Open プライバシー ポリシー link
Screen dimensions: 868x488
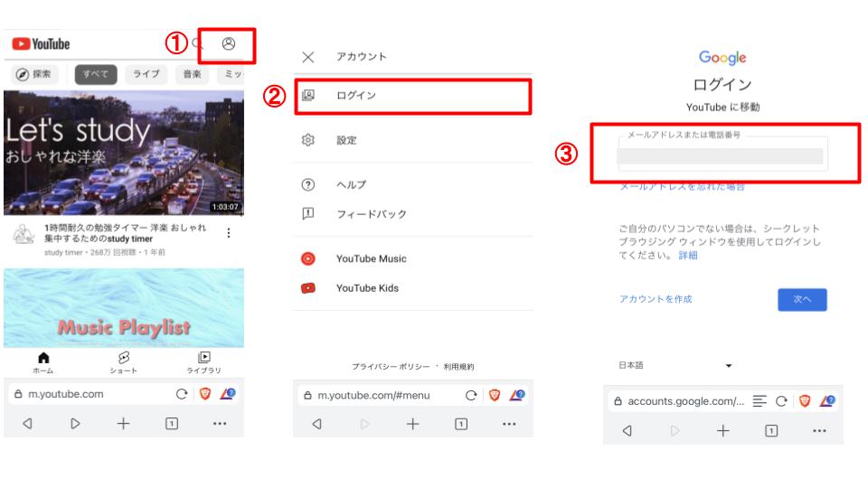[x=391, y=366]
